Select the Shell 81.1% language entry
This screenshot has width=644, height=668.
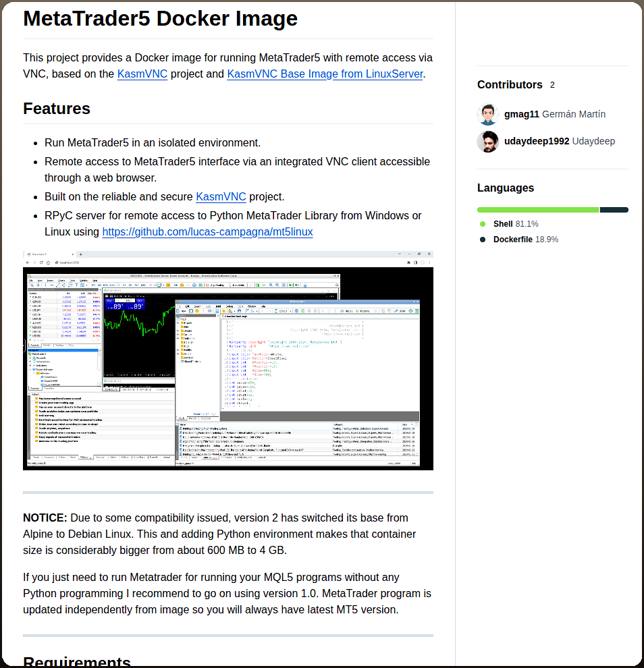click(x=516, y=224)
